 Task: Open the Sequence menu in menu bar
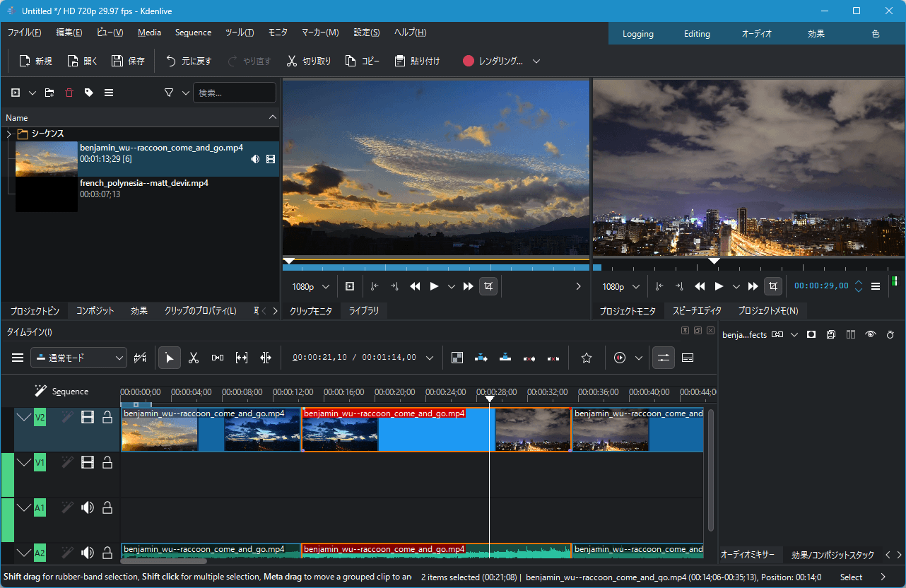[x=193, y=33]
